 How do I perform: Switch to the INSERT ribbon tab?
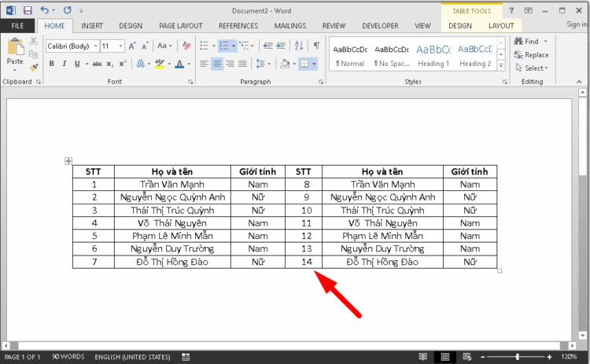[92, 26]
